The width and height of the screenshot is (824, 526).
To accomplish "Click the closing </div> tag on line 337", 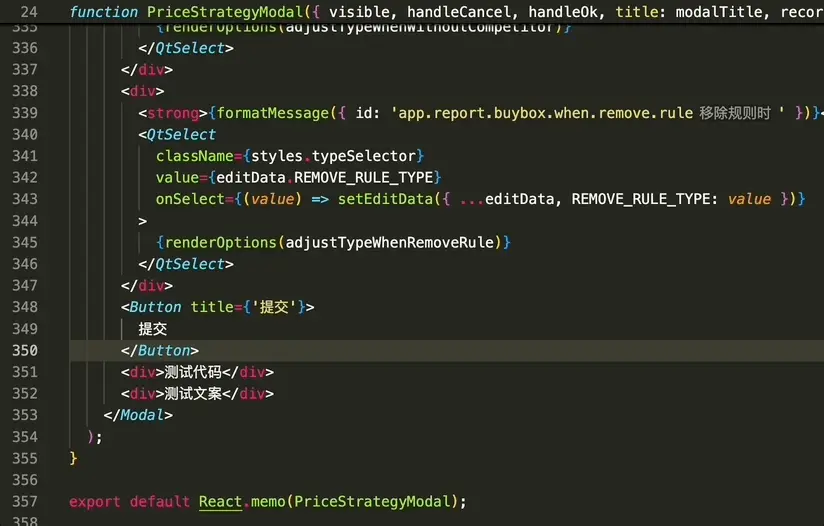I will coord(147,70).
